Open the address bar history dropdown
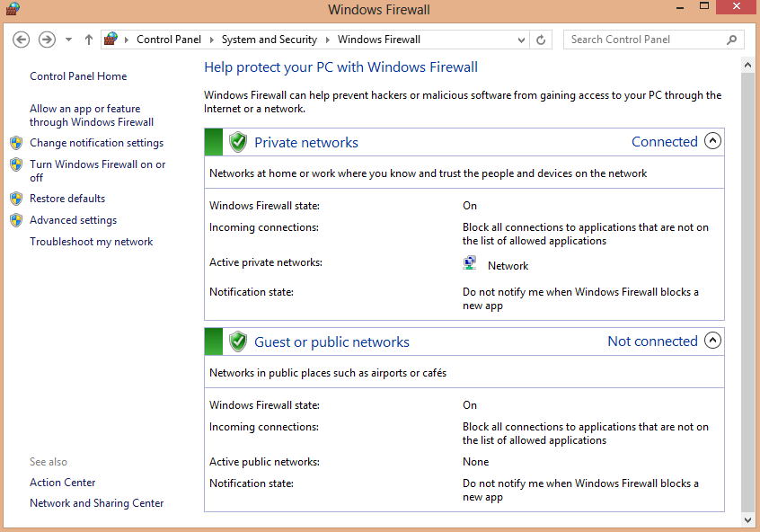The image size is (760, 532). [522, 40]
